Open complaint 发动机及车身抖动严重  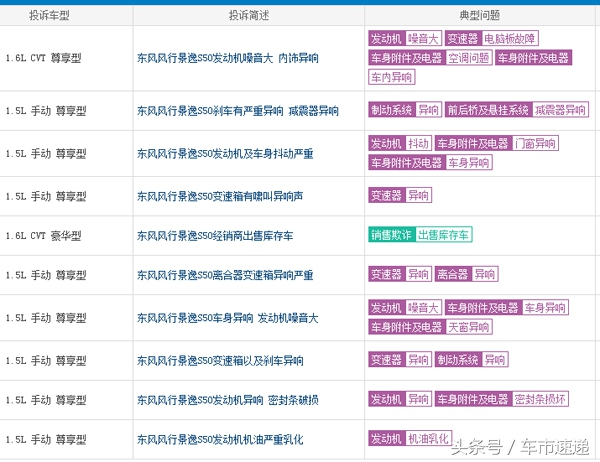point(225,154)
